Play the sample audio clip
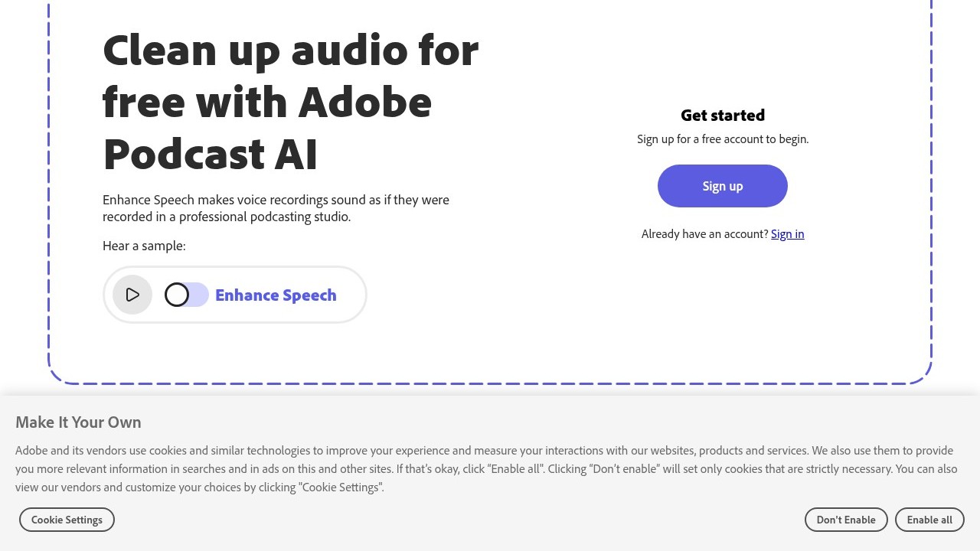Screen dimensions: 980x551 (x=132, y=295)
